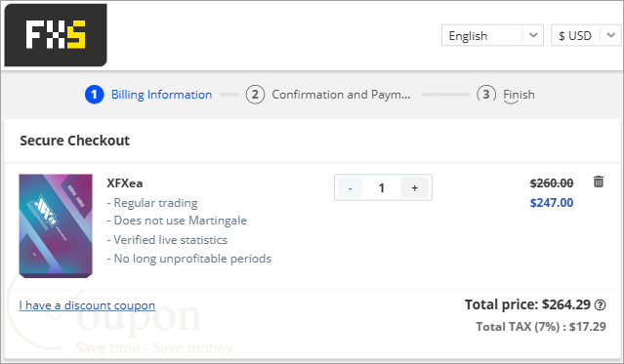Screen dimensions: 624x364
Task: Delete XFXea from cart with trash icon
Action: [599, 182]
